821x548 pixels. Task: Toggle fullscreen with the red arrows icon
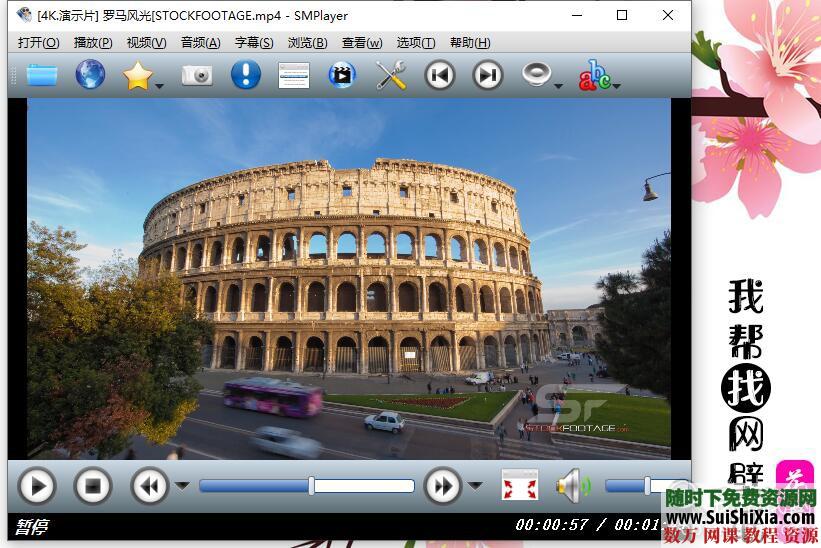tap(519, 486)
